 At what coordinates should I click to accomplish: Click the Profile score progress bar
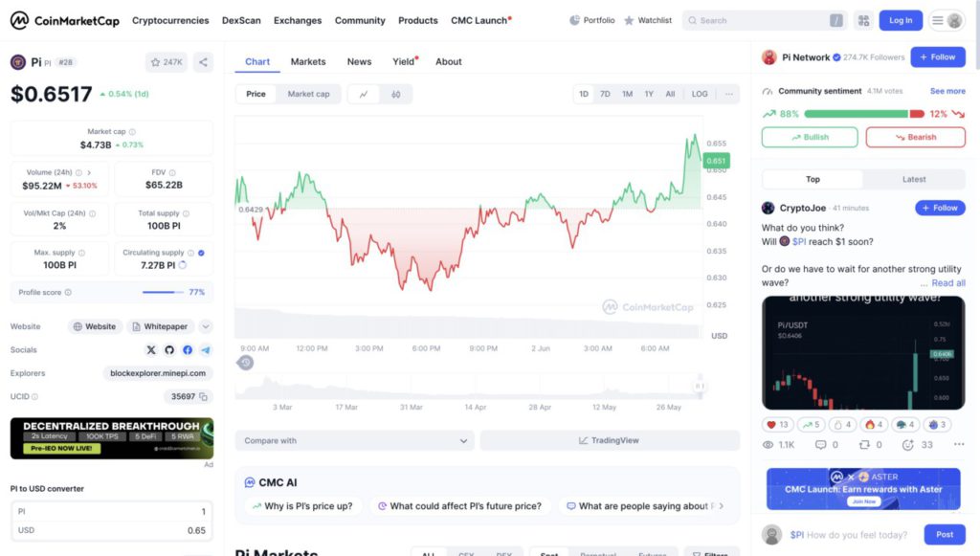tap(163, 292)
